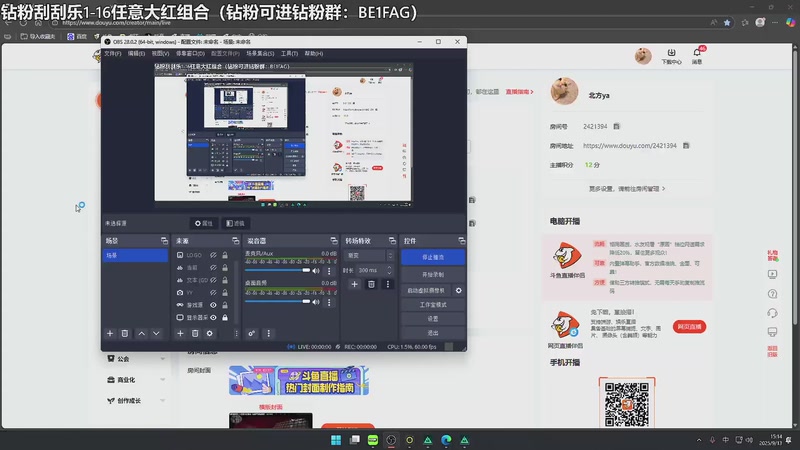Open OBS 工具(T) menu
This screenshot has height=450, width=800.
[x=289, y=54]
